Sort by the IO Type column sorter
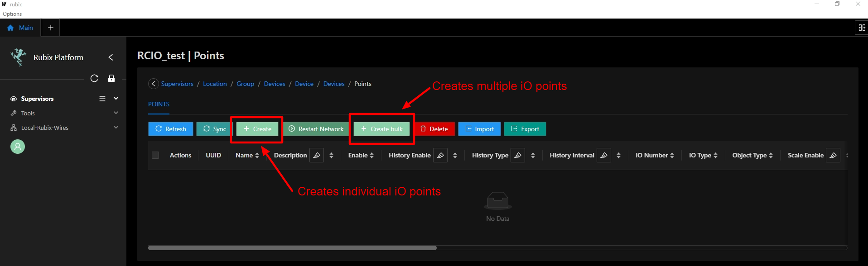 click(716, 155)
